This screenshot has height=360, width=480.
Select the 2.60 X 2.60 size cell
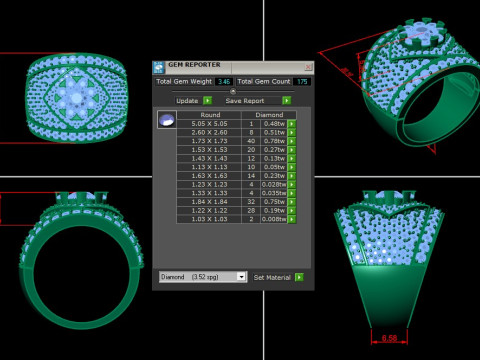(x=209, y=132)
